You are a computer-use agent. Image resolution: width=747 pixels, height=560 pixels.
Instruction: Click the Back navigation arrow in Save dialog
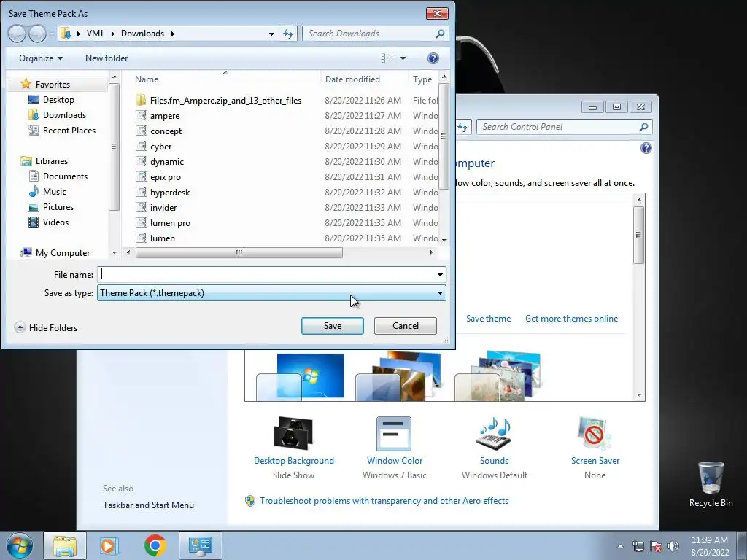tap(18, 34)
